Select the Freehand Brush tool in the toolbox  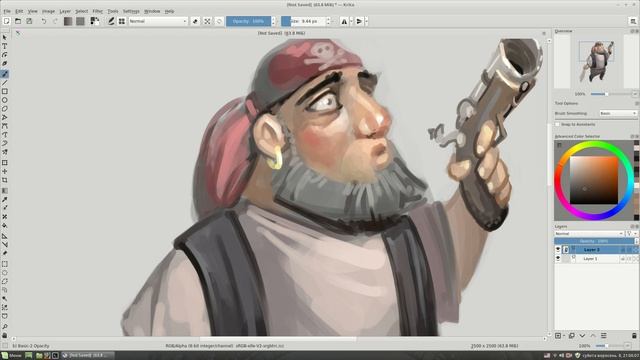pyautogui.click(x=4, y=74)
